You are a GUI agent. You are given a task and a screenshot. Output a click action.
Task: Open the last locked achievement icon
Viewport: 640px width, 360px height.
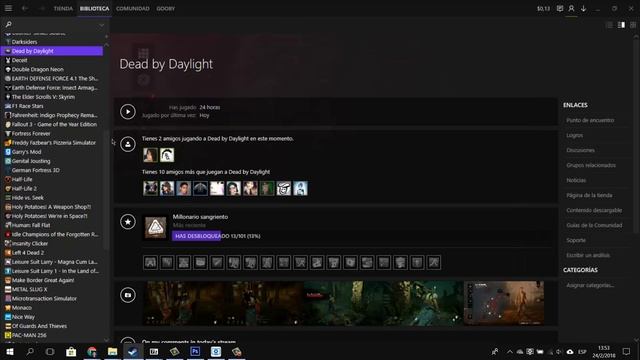(434, 262)
